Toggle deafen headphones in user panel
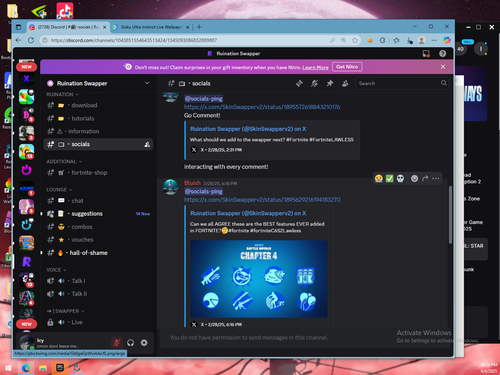 tap(130, 342)
